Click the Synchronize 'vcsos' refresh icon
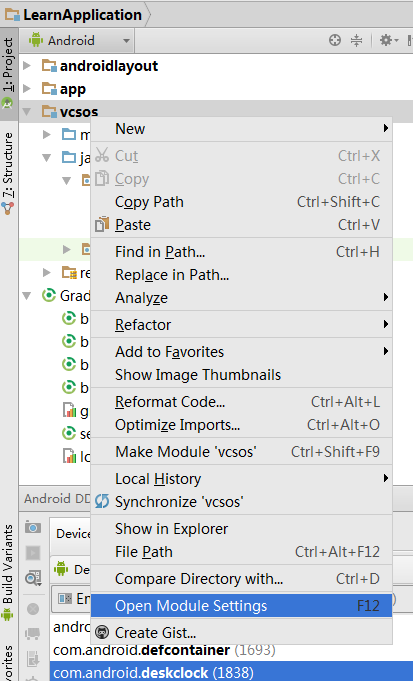 click(102, 501)
